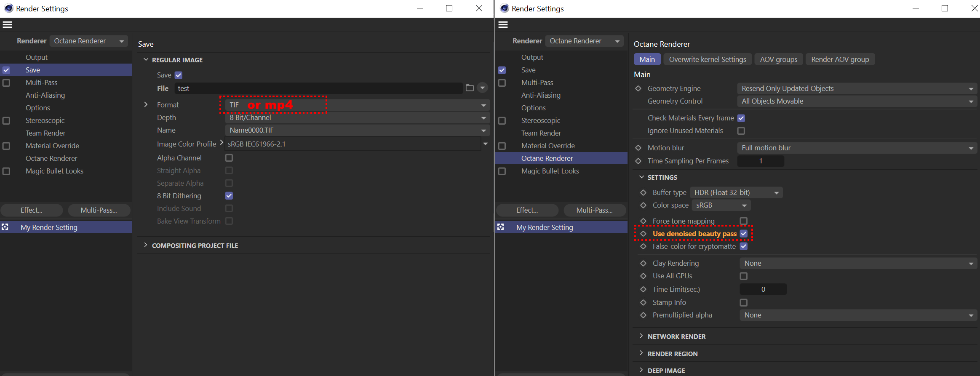Click keyframe diamond beside Force tone mapping
The image size is (980, 376).
(x=643, y=221)
